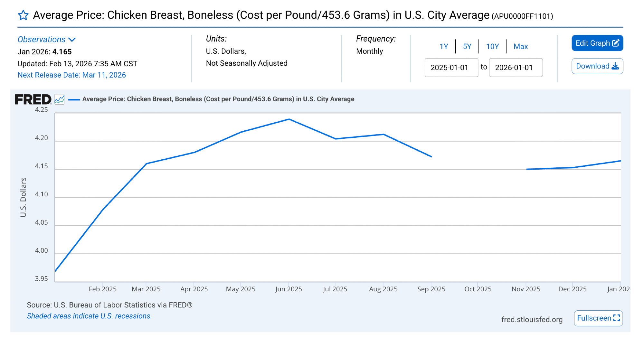Click the Shaded areas recessions link
The image size is (644, 337).
[x=89, y=316]
